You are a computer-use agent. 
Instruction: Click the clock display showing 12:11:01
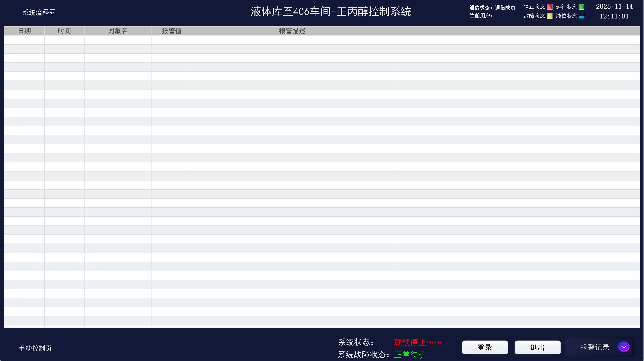[x=614, y=16]
